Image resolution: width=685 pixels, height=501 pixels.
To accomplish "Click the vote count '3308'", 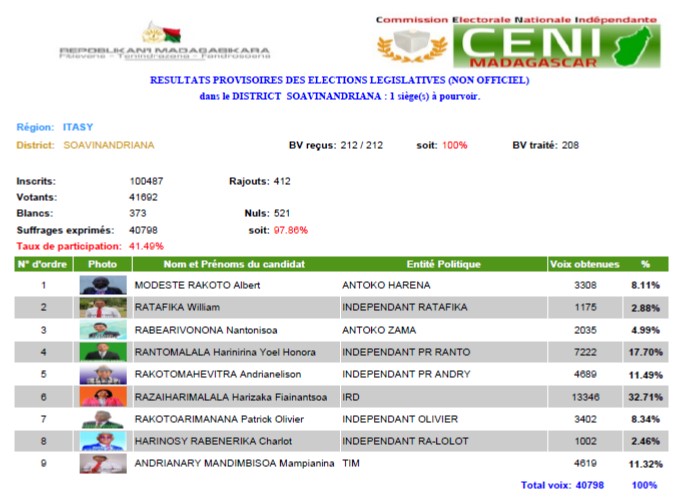I will 585,285.
